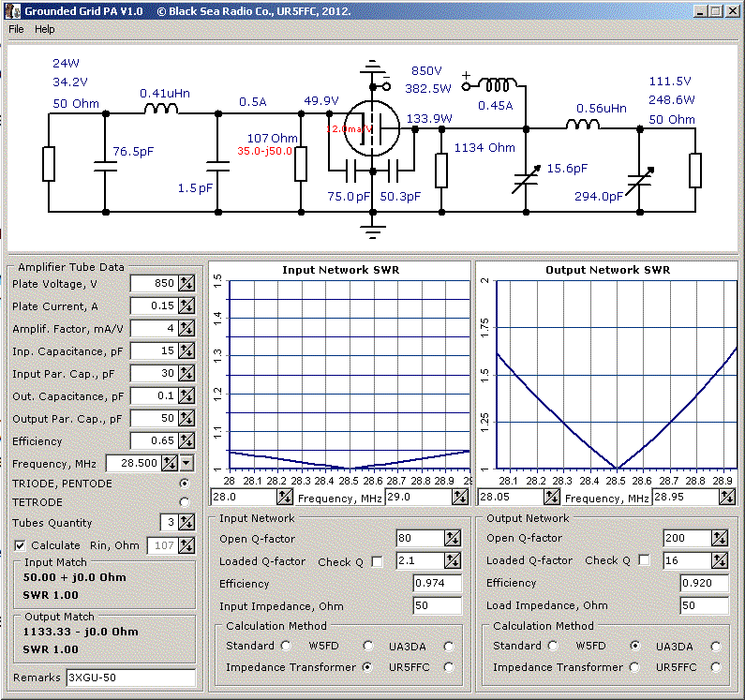The image size is (745, 700).
Task: Click the red 35.0-j50.0 impedance text
Action: pos(264,151)
